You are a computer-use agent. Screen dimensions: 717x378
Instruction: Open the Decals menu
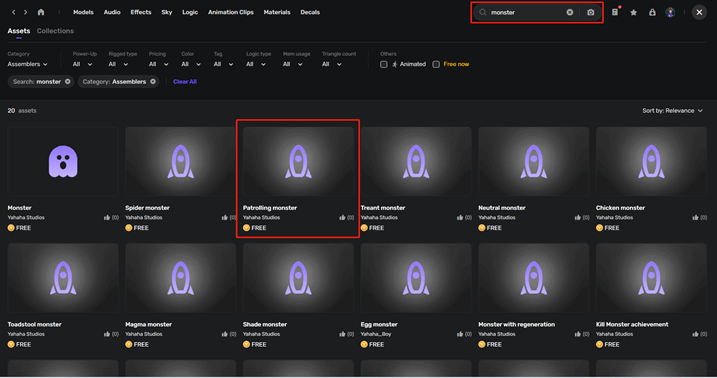pos(310,12)
